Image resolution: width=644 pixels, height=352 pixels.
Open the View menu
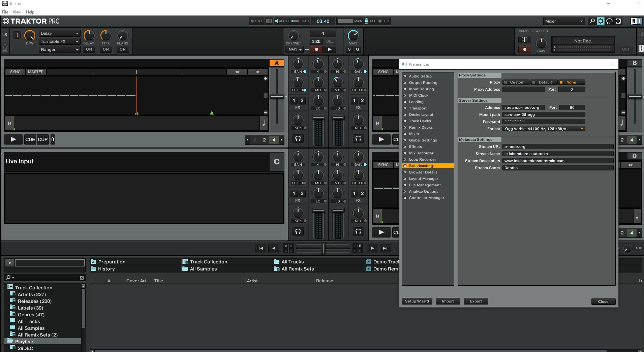point(17,12)
